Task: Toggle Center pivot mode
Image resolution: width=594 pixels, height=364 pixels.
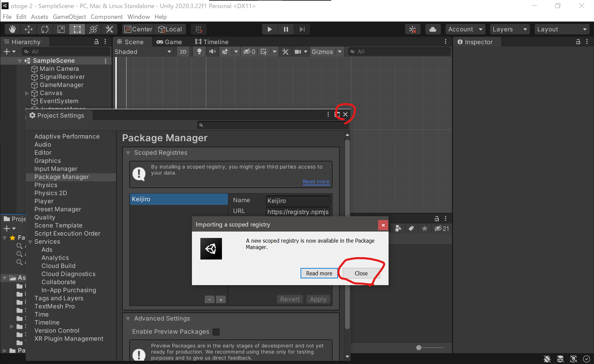Action: [138, 29]
